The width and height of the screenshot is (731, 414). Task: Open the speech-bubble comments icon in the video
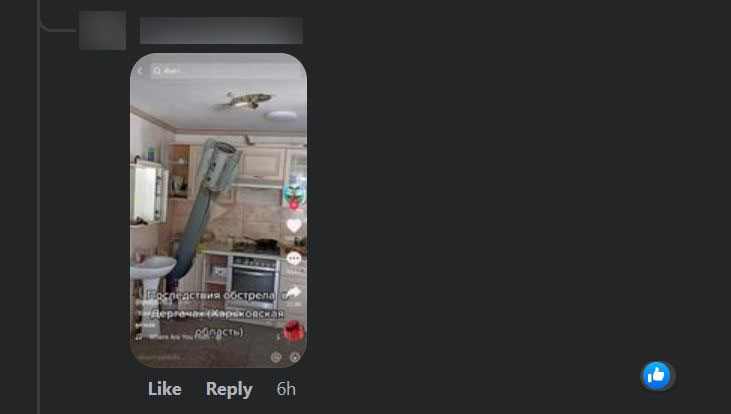294,258
